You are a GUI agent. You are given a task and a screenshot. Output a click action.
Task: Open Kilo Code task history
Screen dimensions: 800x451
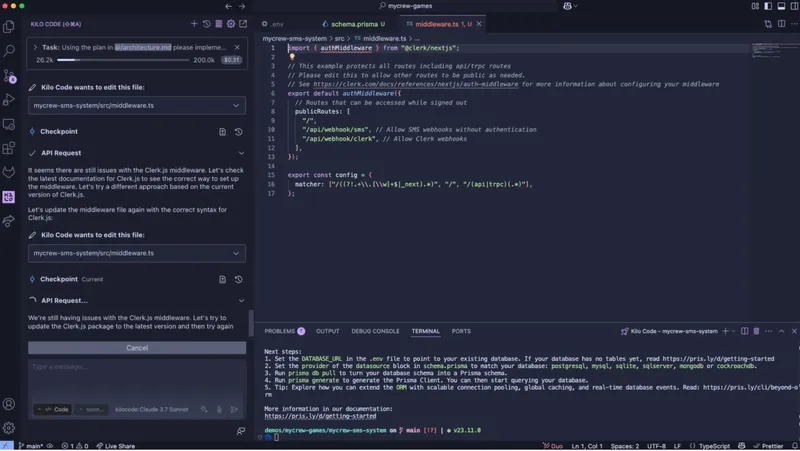(x=206, y=23)
